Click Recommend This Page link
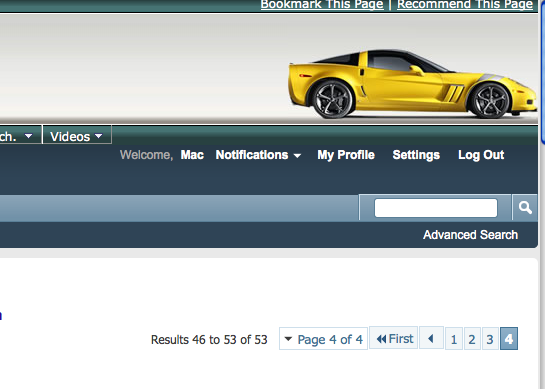This screenshot has height=389, width=545. point(465,5)
